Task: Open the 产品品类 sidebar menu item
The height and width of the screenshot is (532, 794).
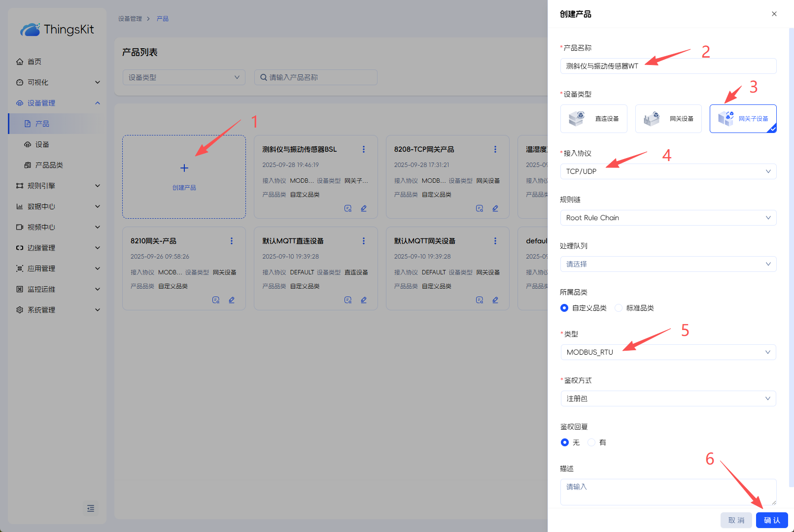Action: click(x=49, y=165)
